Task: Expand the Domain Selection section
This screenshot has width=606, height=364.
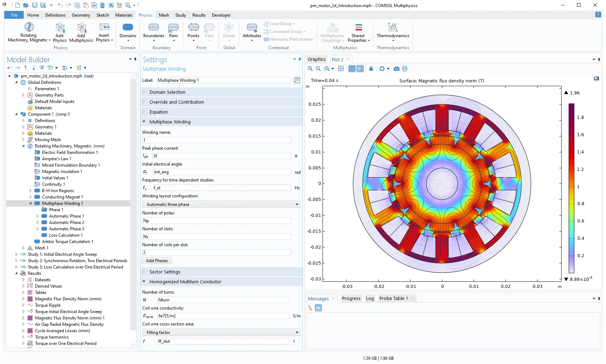Action: 167,92
